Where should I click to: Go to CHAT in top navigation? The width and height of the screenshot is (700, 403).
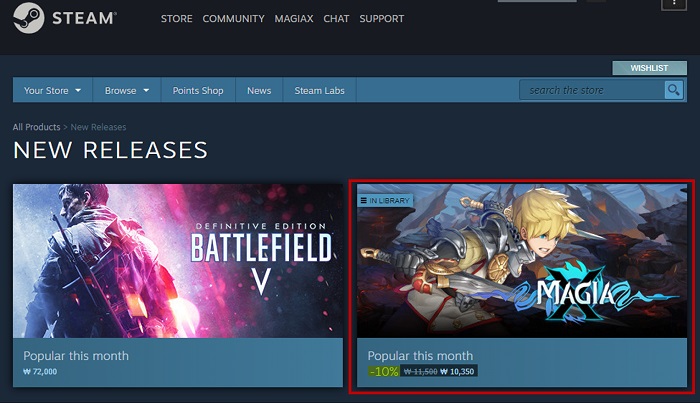pos(336,19)
